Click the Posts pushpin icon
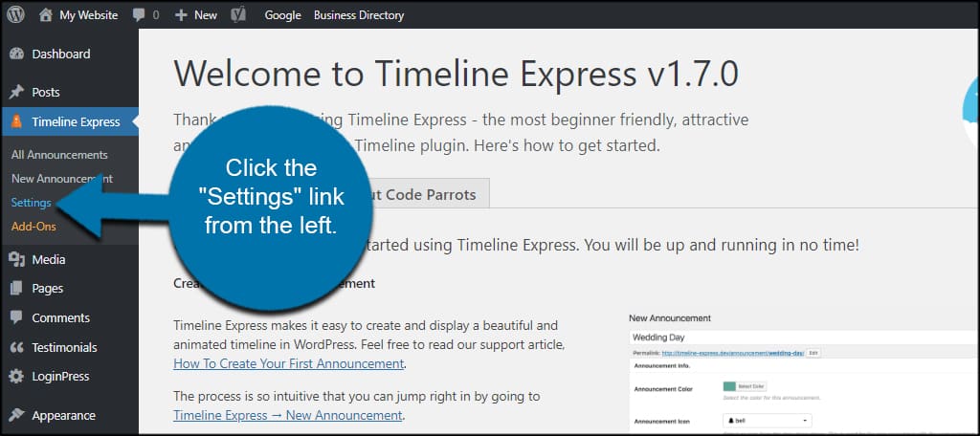Image resolution: width=980 pixels, height=436 pixels. point(17,93)
